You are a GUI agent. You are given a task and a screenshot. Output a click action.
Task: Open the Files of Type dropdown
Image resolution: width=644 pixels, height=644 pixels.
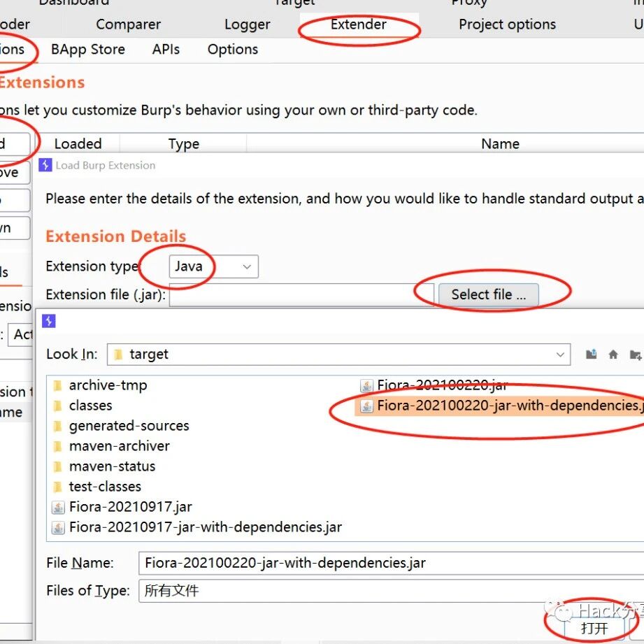pyautogui.click(x=391, y=591)
